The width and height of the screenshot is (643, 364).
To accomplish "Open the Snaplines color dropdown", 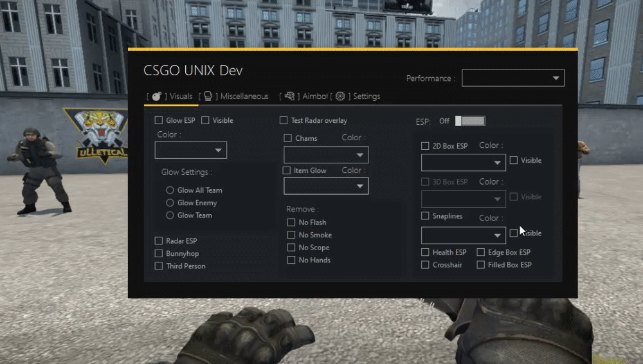I will tap(464, 235).
